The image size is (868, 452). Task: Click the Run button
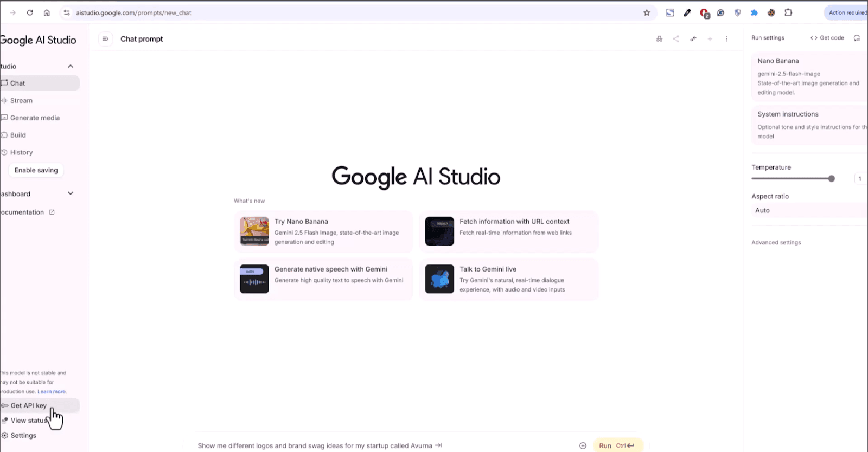[618, 445]
